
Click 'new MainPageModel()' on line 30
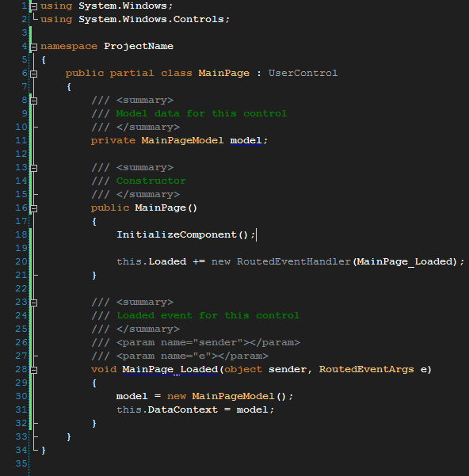(x=227, y=396)
